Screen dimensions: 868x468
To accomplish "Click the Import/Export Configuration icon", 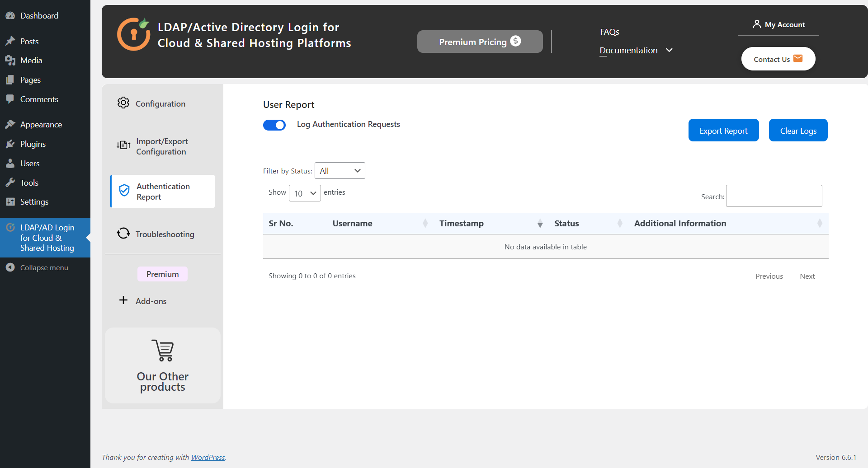I will pyautogui.click(x=123, y=145).
